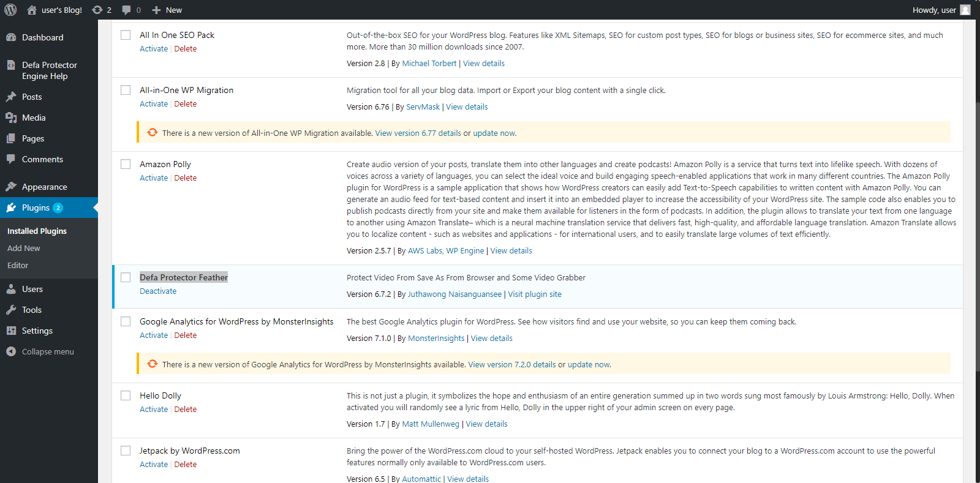Click the Amazon Polly plugin title
Screen dimensions: 980x483
[x=165, y=164]
